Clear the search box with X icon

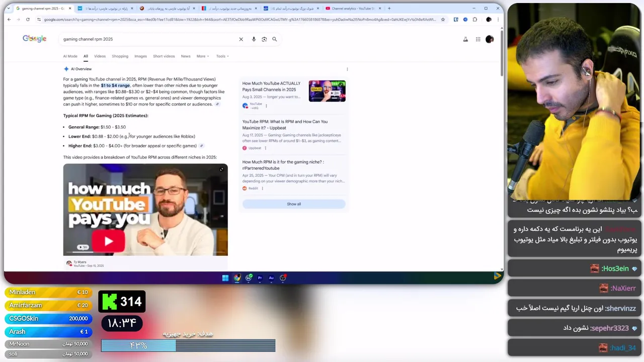(x=241, y=39)
